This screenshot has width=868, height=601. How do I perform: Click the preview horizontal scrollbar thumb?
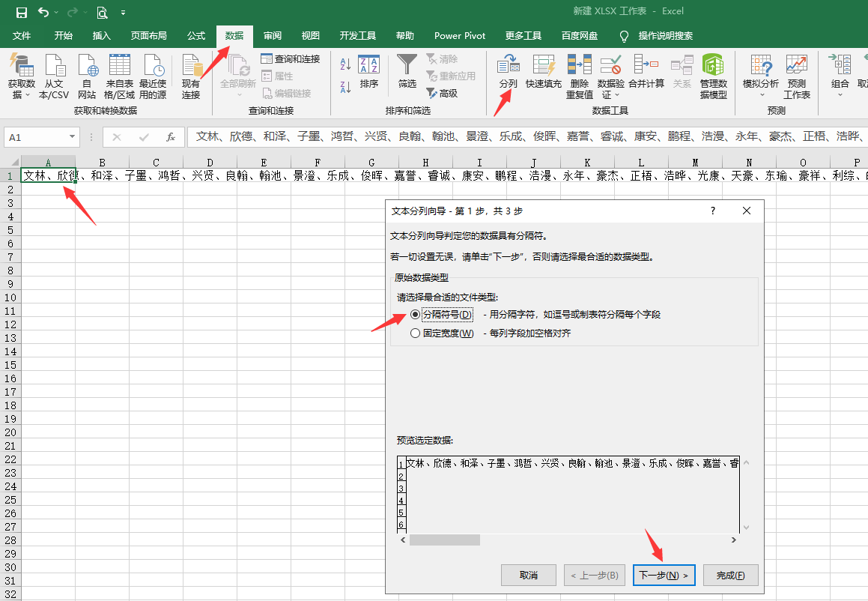tap(445, 540)
